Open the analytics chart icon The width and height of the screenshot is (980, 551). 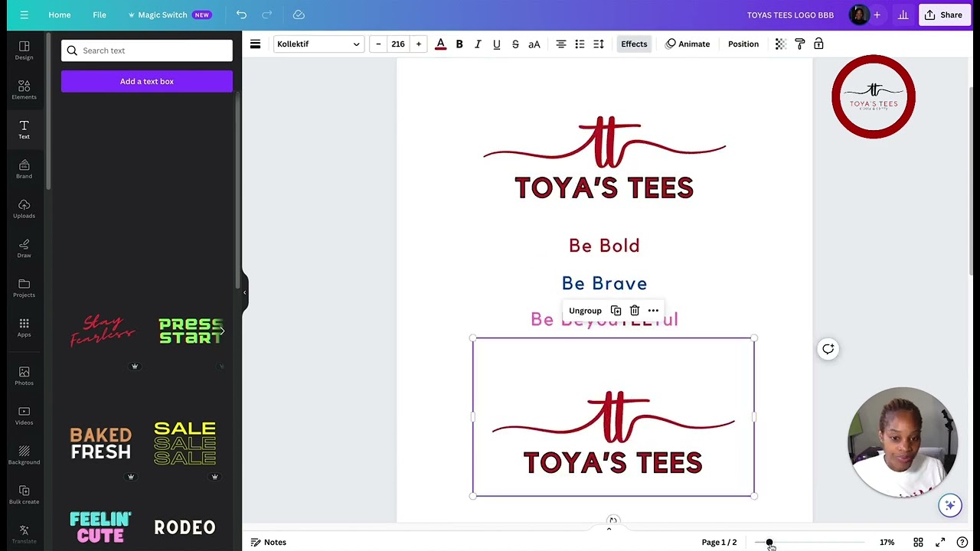903,15
